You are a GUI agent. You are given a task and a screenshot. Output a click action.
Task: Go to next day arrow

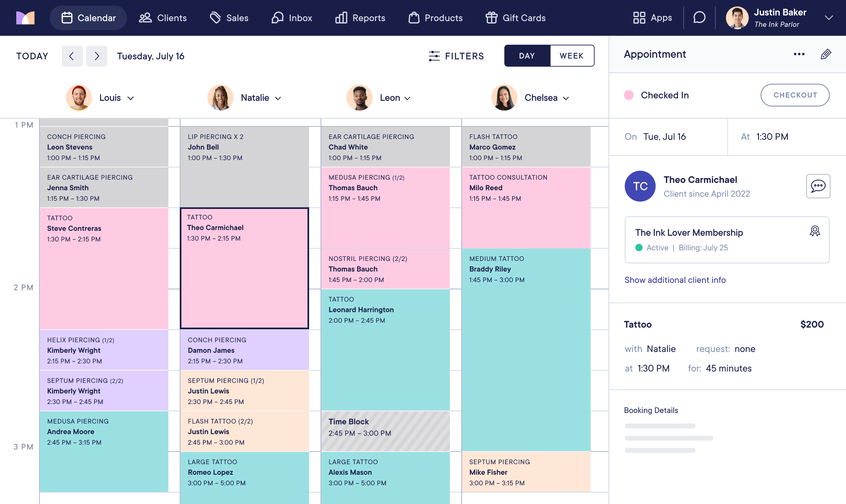(97, 56)
